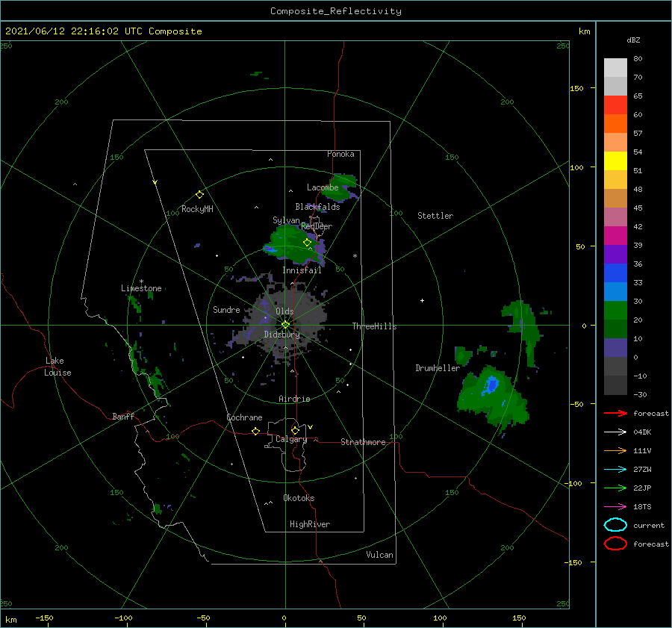Click the Drumheller town label
Image resolution: width=672 pixels, height=628 pixels.
(x=438, y=368)
